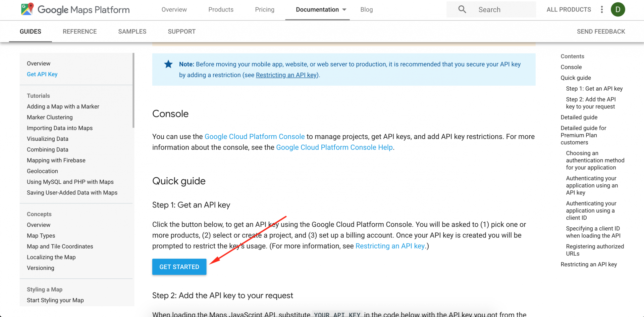
Task: Open Combining Data tutorial
Action: [48, 149]
